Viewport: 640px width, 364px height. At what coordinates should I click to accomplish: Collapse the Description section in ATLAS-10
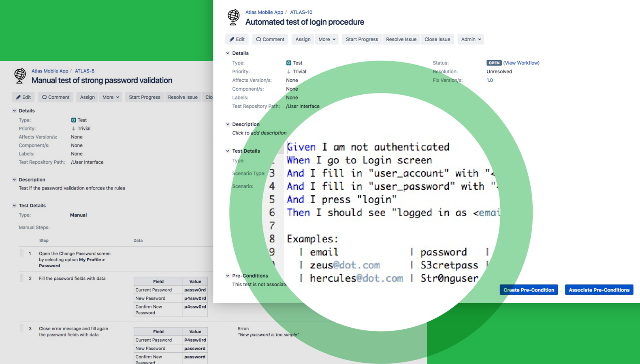pyautogui.click(x=228, y=124)
